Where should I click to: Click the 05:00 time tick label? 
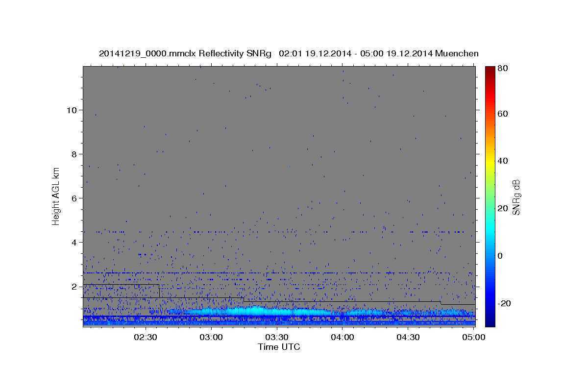tap(473, 337)
